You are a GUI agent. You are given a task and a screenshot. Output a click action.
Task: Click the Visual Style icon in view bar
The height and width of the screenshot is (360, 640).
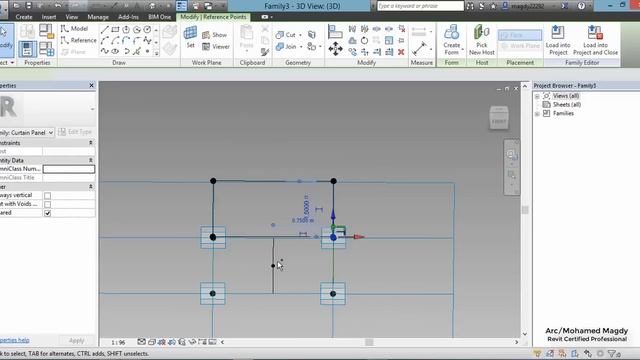click(x=152, y=342)
